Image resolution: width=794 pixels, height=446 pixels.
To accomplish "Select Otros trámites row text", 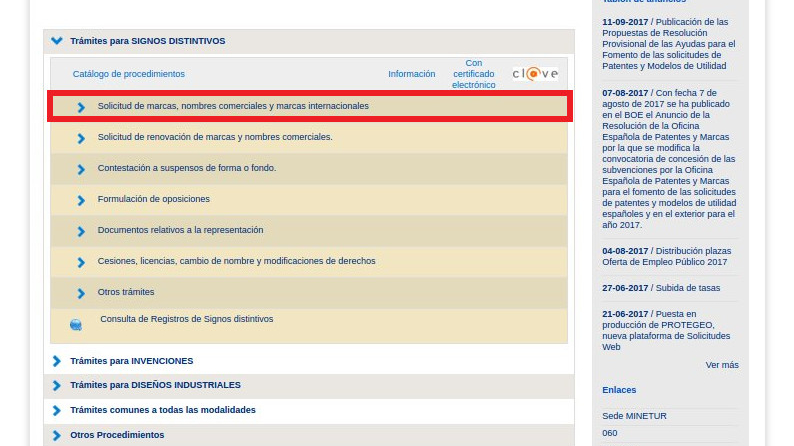I will click(x=126, y=292).
